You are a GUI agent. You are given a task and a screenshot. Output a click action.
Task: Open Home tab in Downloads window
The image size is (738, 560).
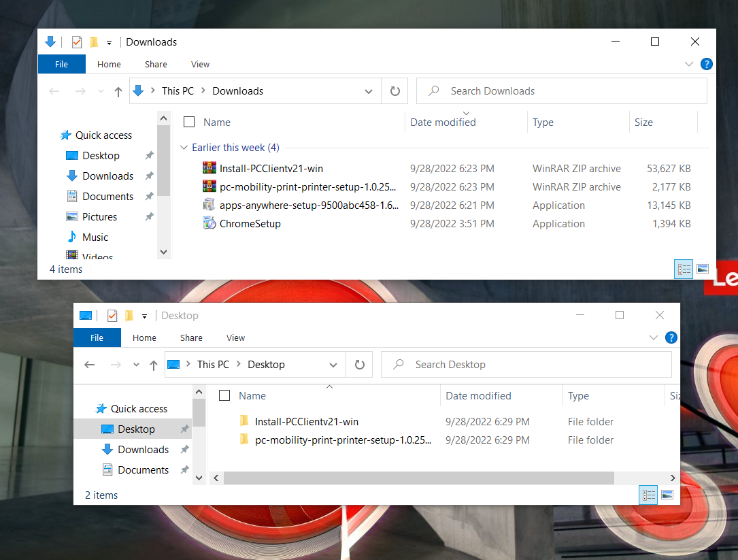coord(109,64)
